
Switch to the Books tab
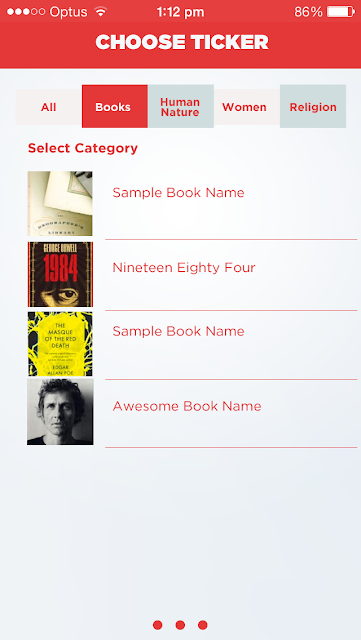115,107
